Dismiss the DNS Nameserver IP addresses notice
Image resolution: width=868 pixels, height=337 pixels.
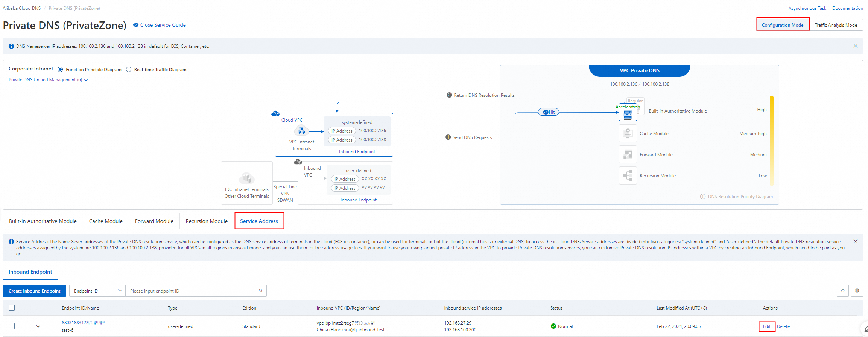(x=855, y=46)
